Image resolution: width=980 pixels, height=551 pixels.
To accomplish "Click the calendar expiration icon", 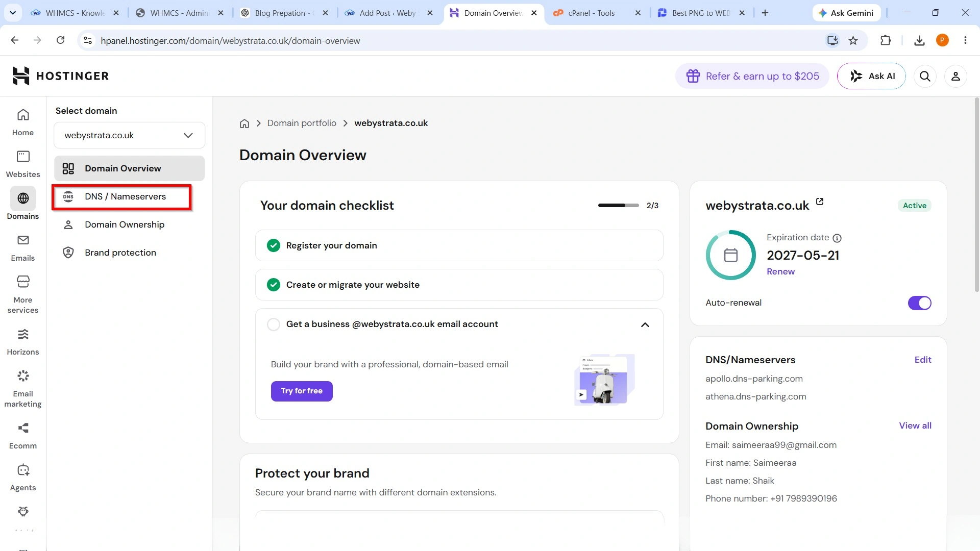I will click(731, 255).
